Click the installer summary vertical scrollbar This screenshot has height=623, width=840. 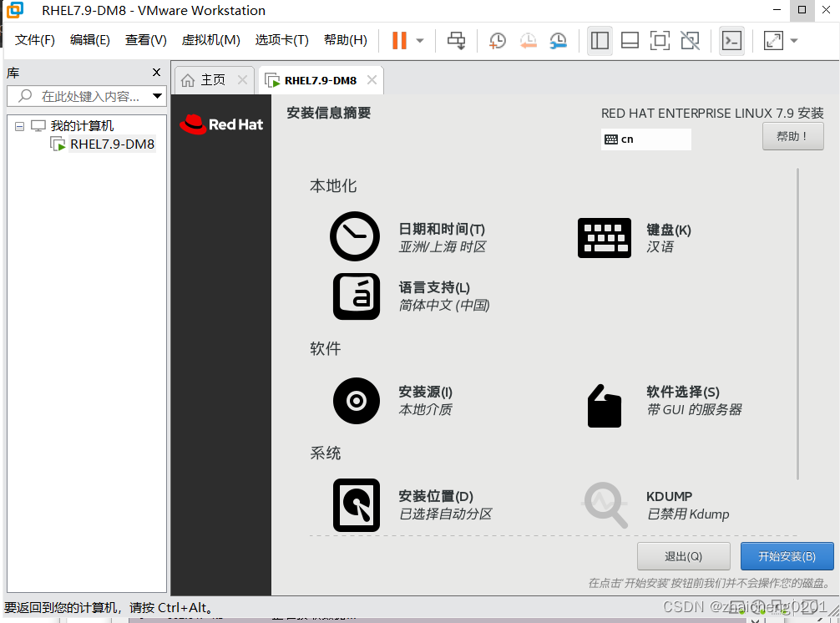point(797,324)
